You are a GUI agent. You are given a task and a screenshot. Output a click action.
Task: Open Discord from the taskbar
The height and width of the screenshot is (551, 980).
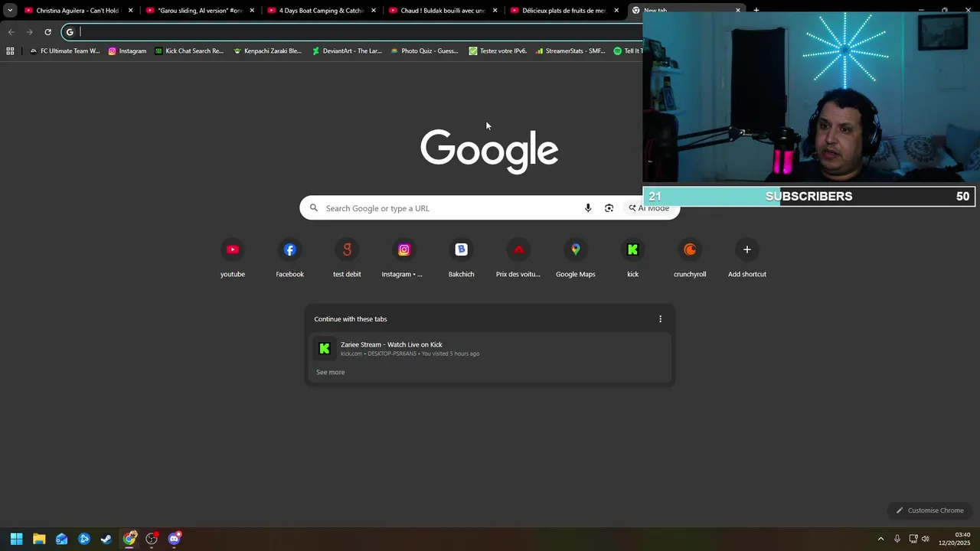click(x=175, y=539)
